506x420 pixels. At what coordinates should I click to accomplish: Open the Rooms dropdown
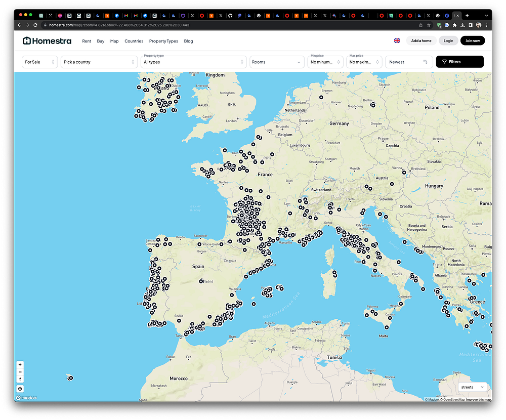276,62
